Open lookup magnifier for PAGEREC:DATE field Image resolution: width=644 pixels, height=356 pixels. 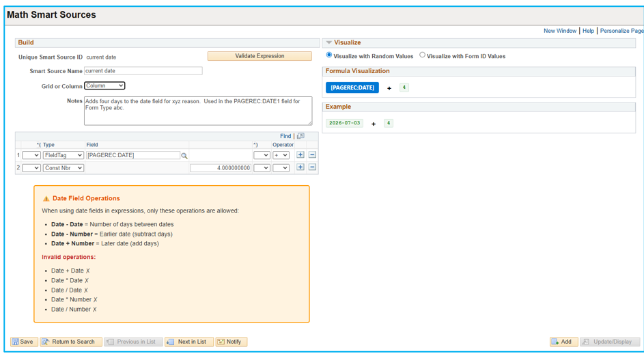(x=184, y=156)
